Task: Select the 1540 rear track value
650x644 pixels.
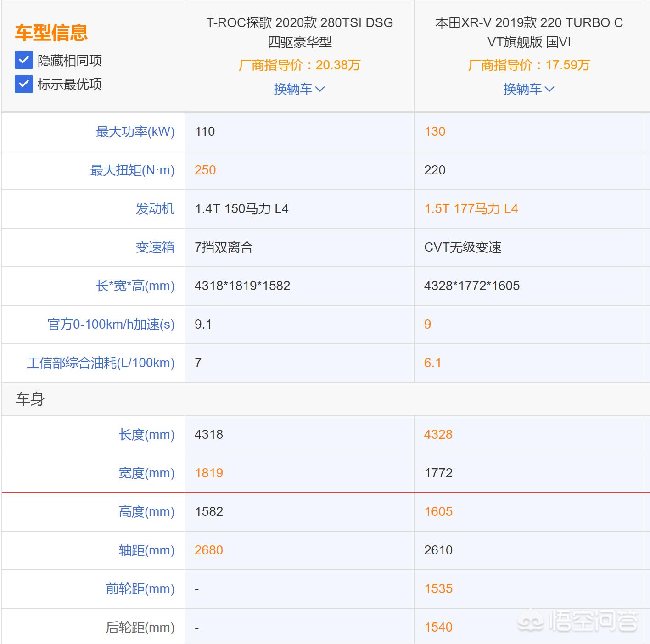Action: (438, 627)
